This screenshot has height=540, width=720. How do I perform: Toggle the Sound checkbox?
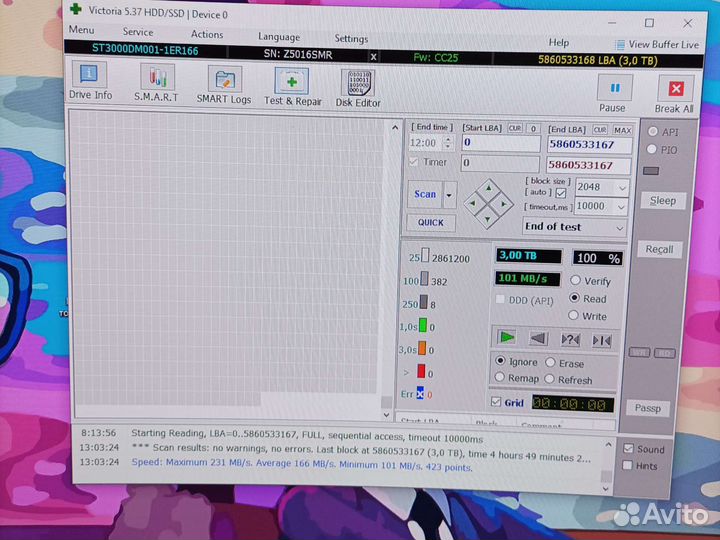coord(628,449)
